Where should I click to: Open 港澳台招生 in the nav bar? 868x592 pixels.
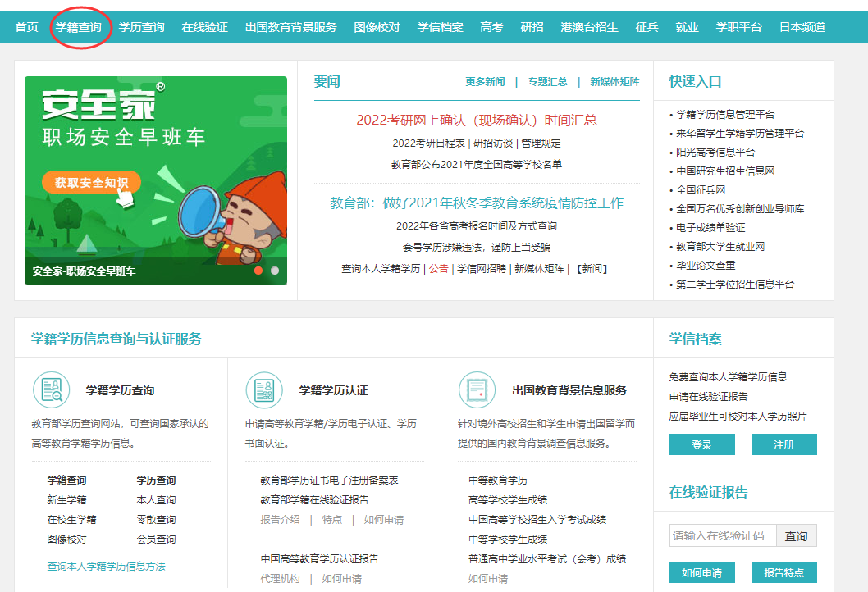[x=590, y=27]
